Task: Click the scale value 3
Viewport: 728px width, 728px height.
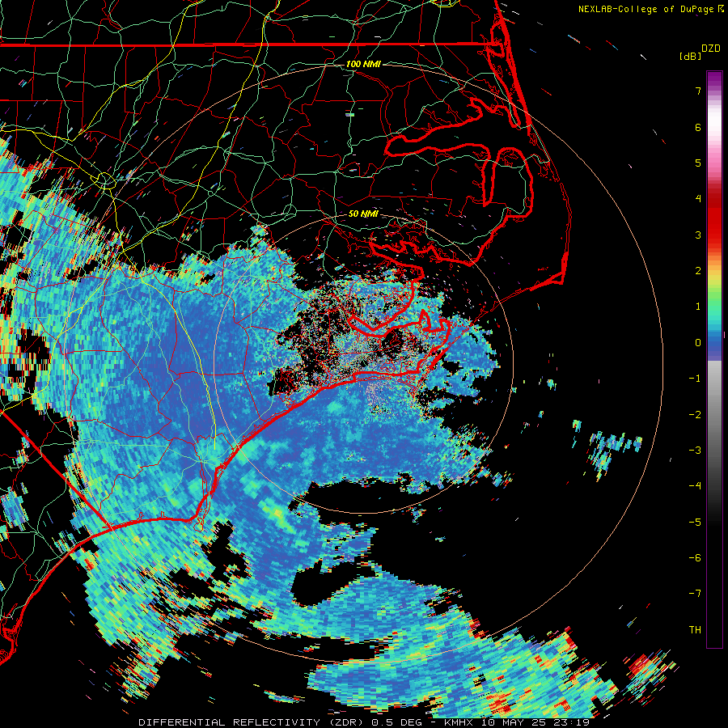Action: click(x=698, y=235)
